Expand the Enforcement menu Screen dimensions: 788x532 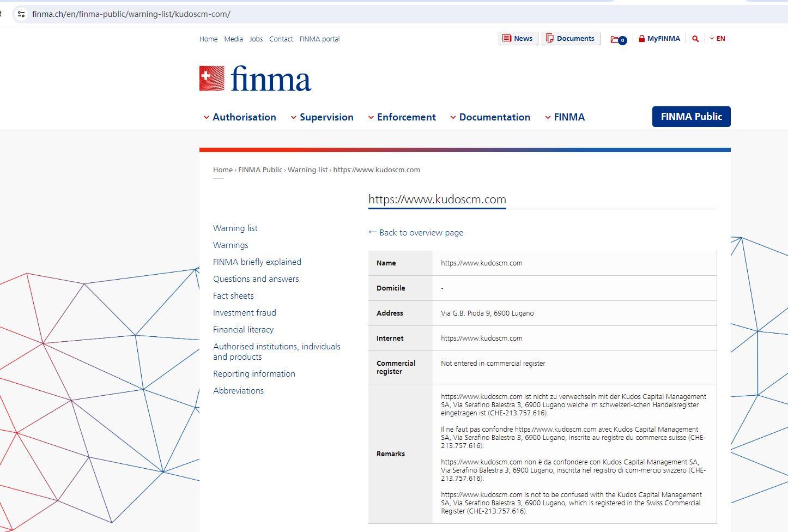402,117
